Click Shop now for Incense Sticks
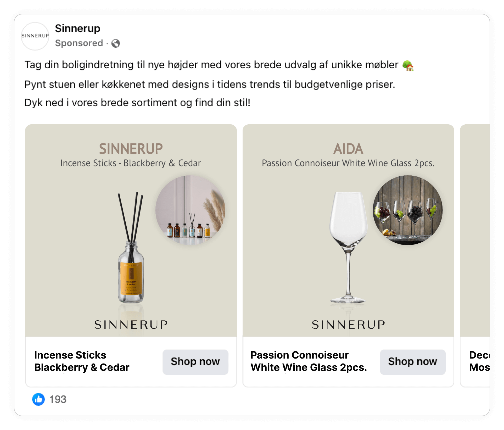The height and width of the screenshot is (430, 504). click(x=195, y=362)
